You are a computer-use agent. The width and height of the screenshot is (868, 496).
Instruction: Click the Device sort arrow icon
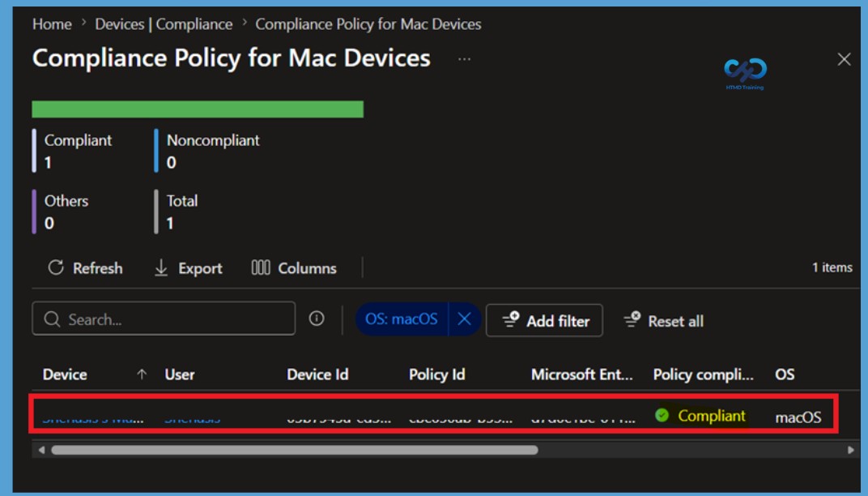142,374
